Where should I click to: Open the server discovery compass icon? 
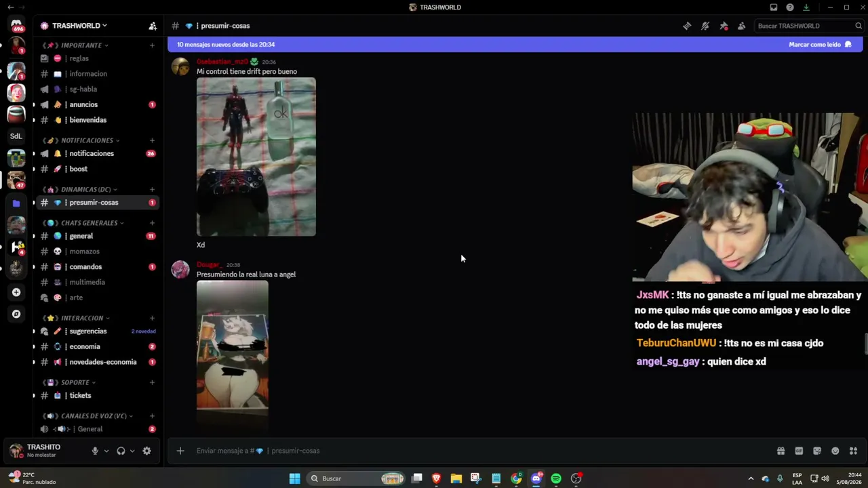click(16, 314)
